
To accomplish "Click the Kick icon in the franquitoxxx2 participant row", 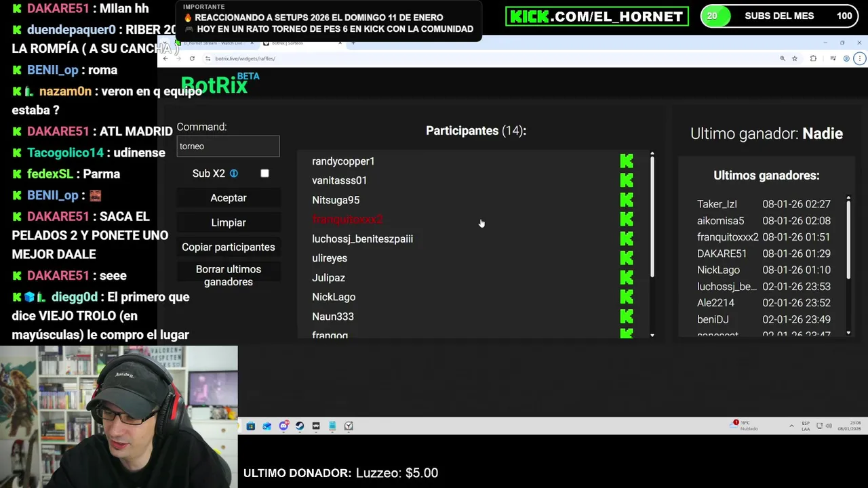I will (627, 220).
